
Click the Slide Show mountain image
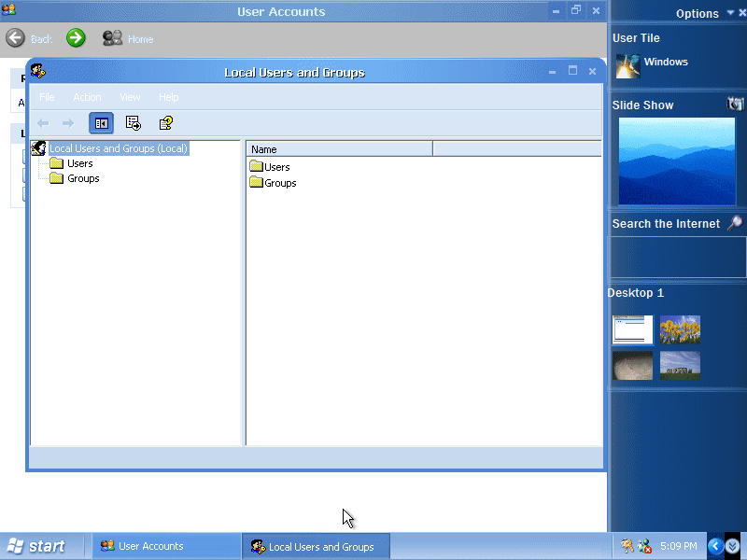pyautogui.click(x=676, y=161)
